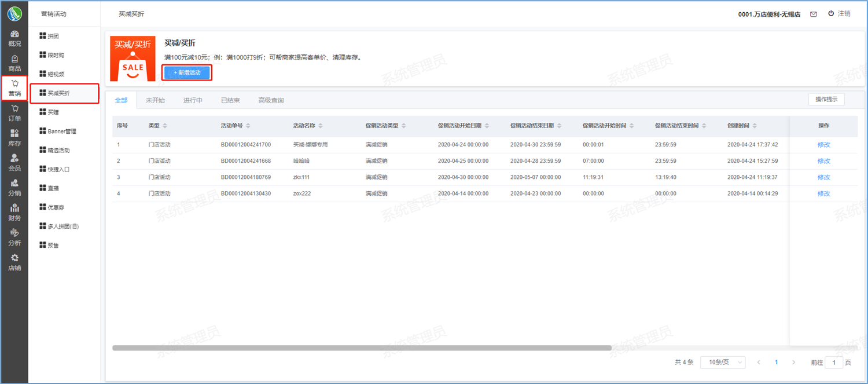Click the 新增活动 button
This screenshot has height=384, width=868.
(x=187, y=72)
